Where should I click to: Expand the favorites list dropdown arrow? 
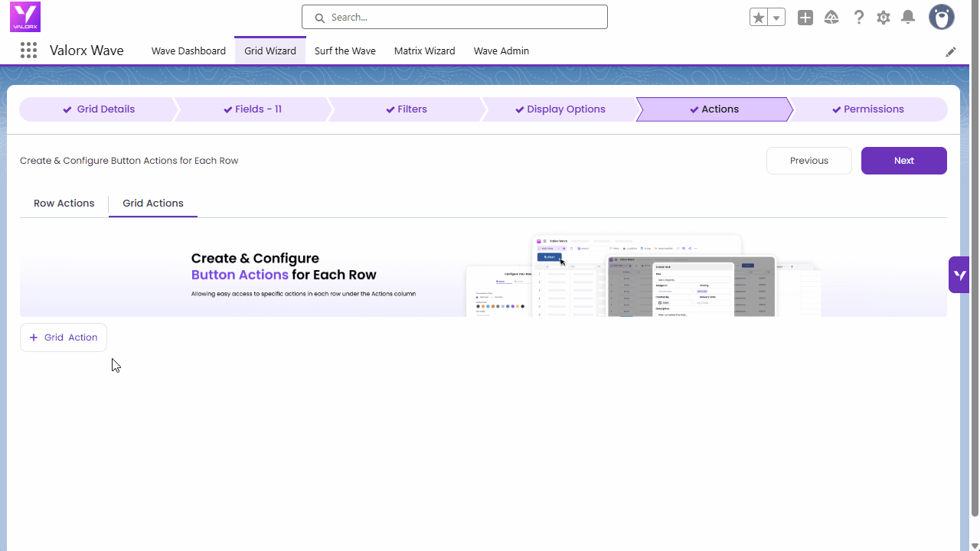(x=776, y=18)
